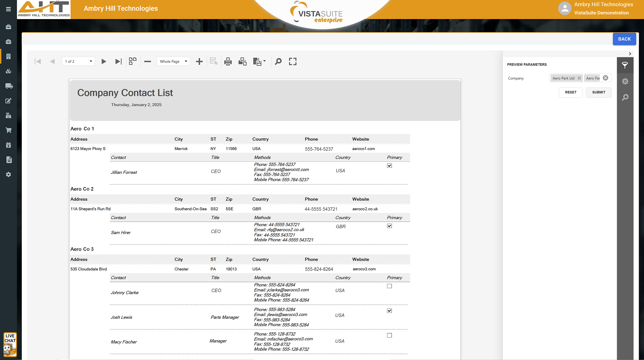Toggle Primary checkbox for Johnny Clarke

click(389, 286)
